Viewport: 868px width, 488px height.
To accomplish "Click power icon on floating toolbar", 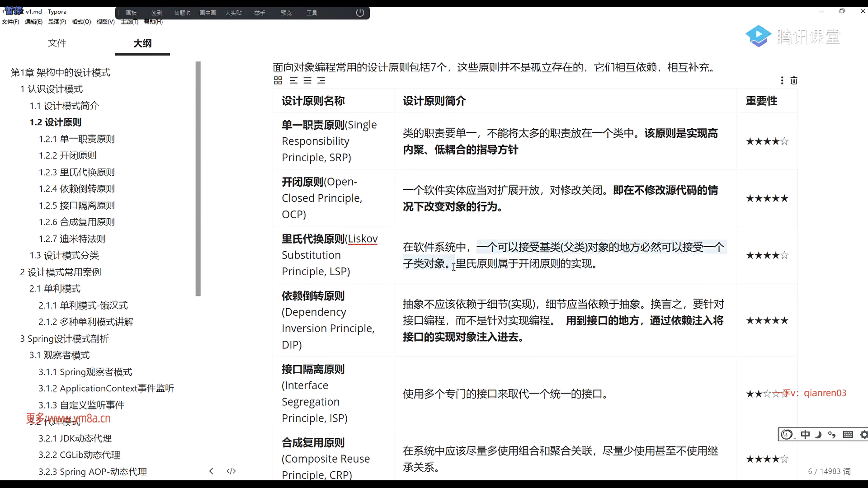I will point(360,13).
